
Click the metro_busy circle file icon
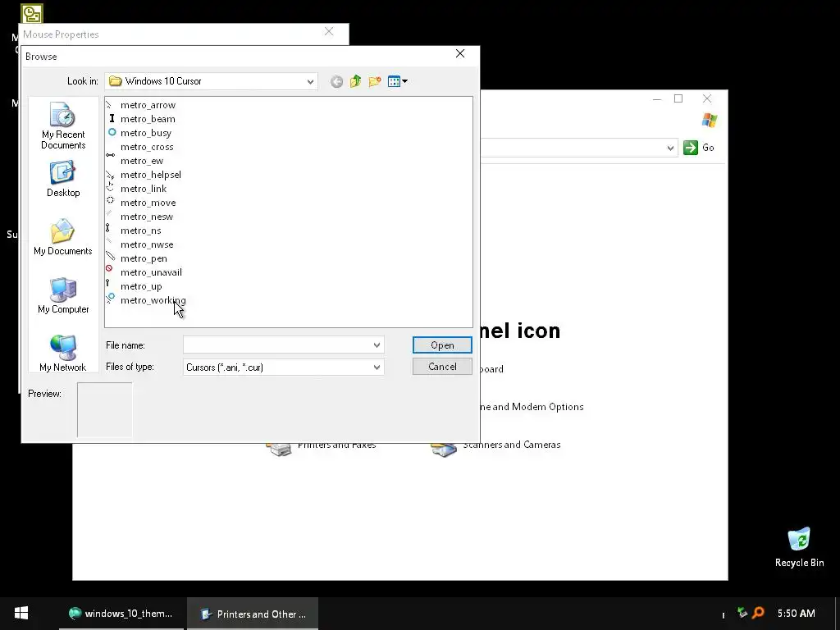[112, 132]
